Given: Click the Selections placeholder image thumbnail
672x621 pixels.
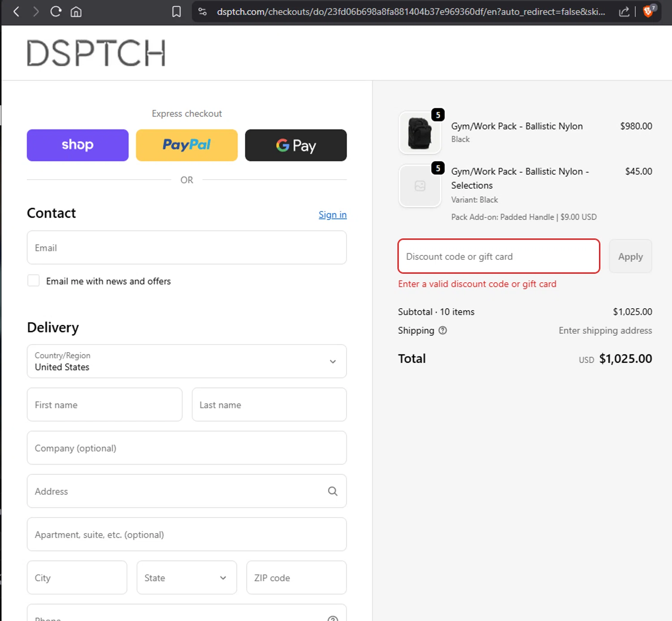Looking at the screenshot, I should point(420,186).
